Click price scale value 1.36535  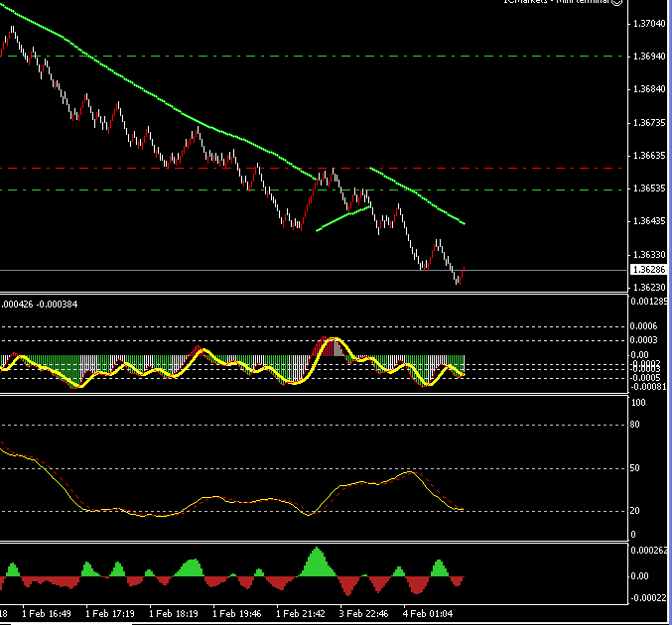[x=649, y=188]
